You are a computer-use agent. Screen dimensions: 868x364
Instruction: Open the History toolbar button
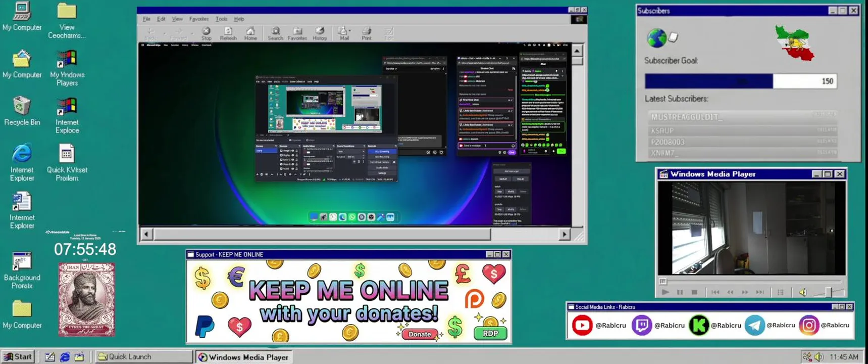pos(320,33)
